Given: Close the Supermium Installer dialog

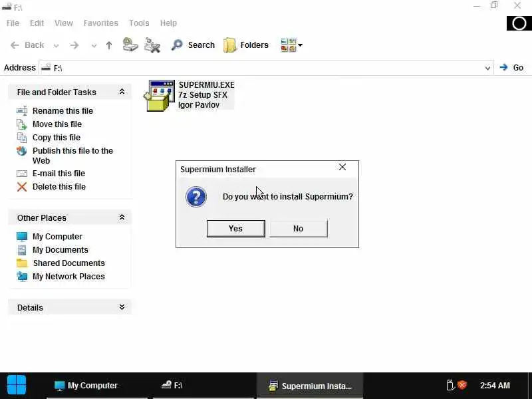Looking at the screenshot, I should (x=342, y=167).
